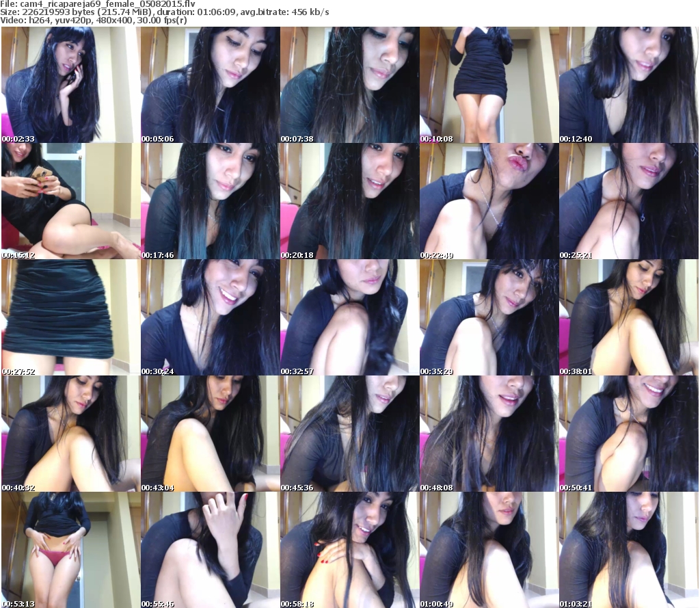Choose the frame stamped 00:50:41

coord(629,434)
